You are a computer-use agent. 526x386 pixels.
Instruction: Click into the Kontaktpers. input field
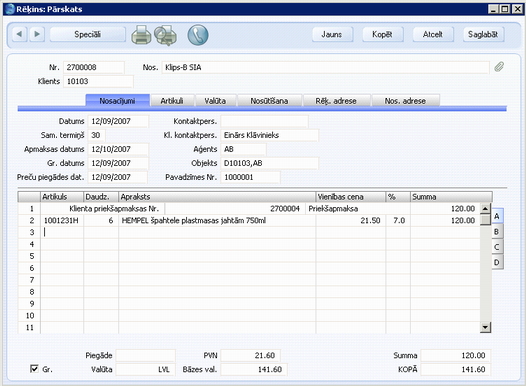click(x=264, y=121)
